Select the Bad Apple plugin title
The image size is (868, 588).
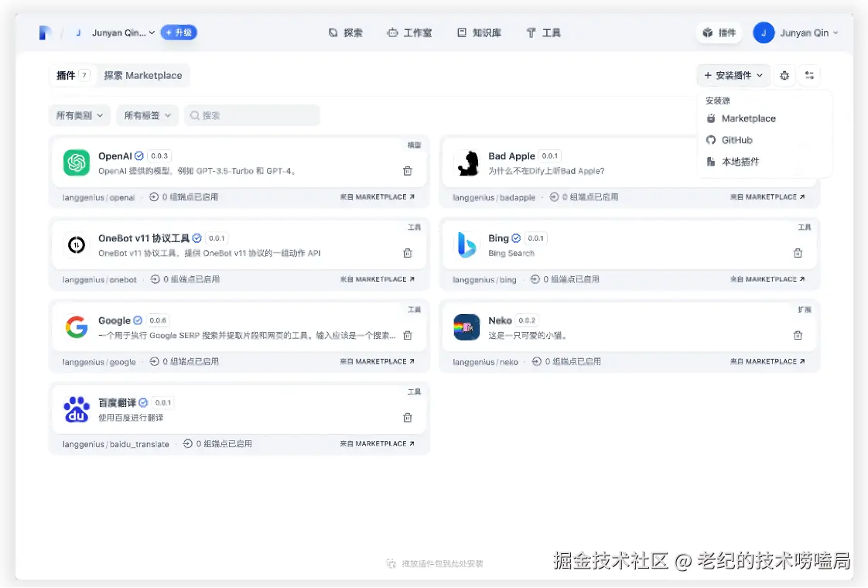click(x=511, y=156)
